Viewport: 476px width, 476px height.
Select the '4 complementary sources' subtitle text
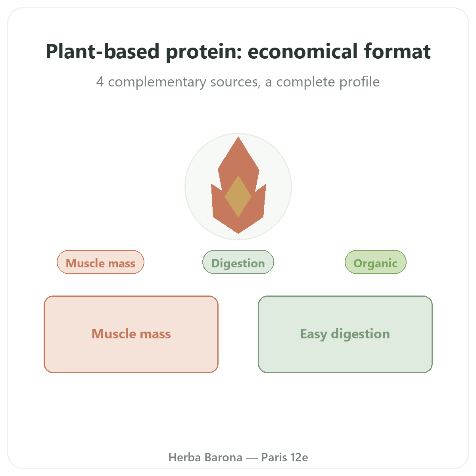click(178, 82)
